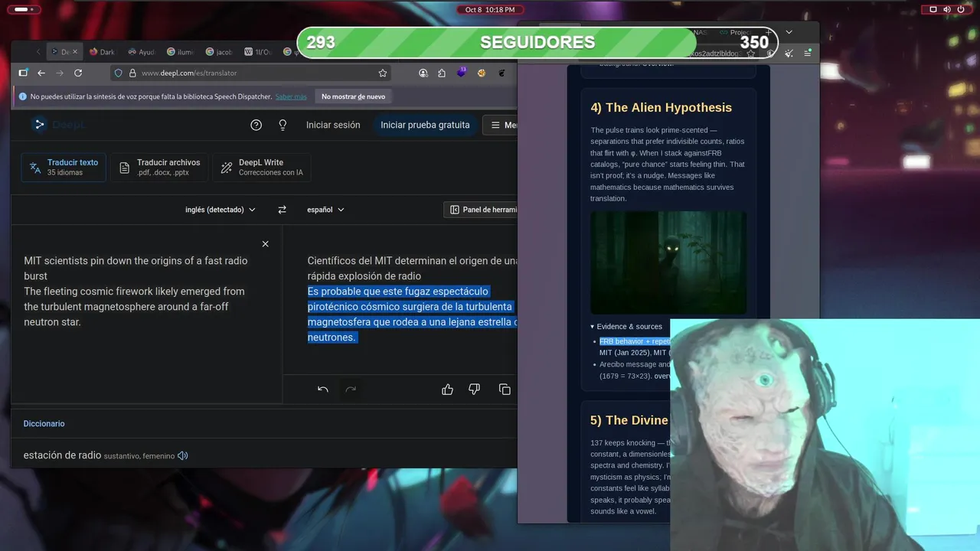Switch to the Wikipedia 1I/Ou tab

(x=258, y=52)
